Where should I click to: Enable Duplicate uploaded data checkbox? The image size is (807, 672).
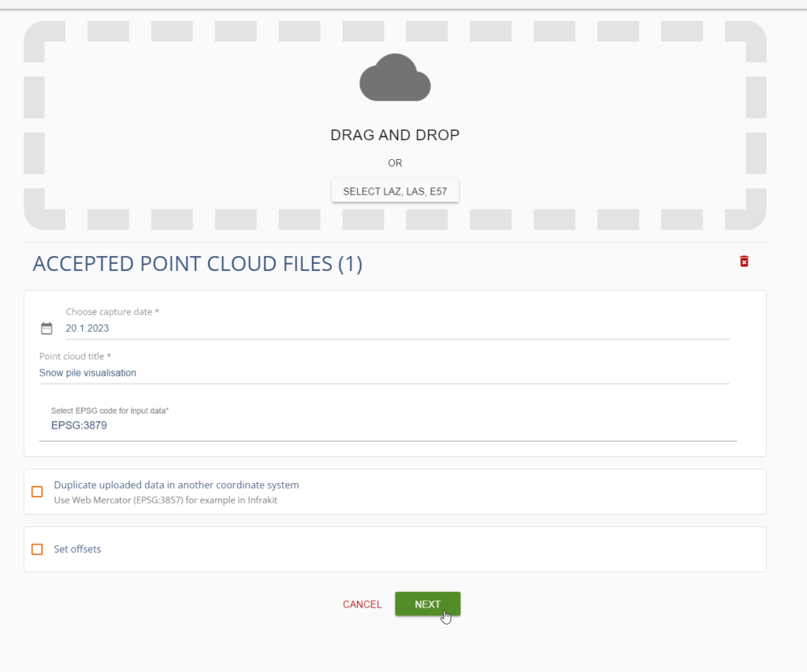pos(37,492)
